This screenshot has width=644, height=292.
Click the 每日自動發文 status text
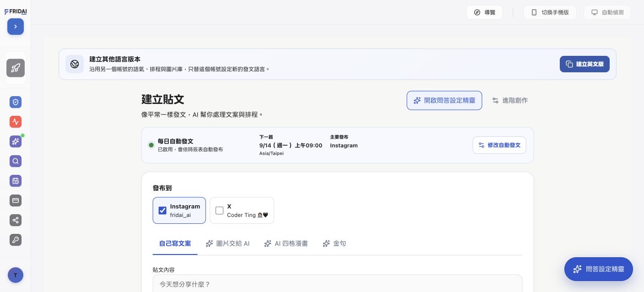coord(176,141)
